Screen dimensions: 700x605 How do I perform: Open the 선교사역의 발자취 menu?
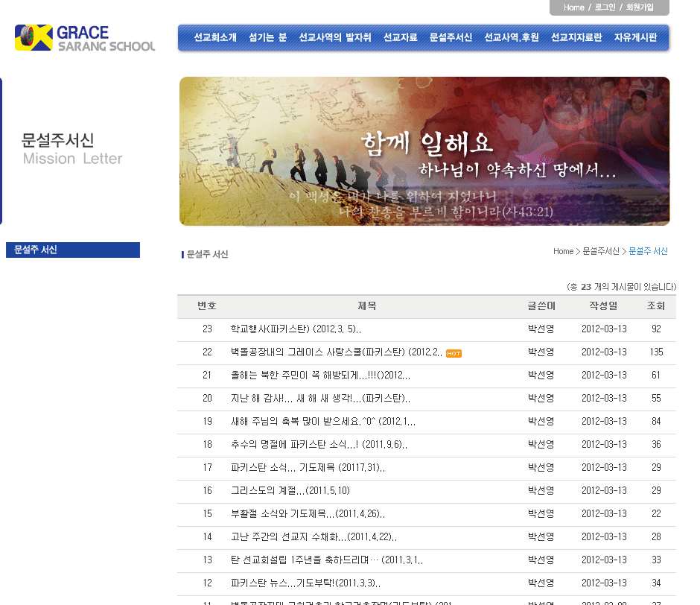pyautogui.click(x=335, y=37)
